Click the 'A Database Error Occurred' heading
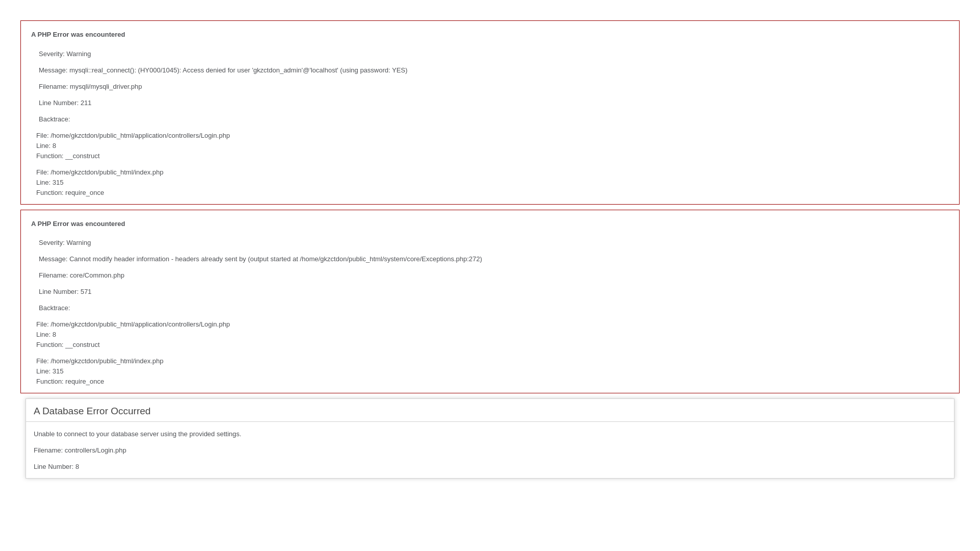The width and height of the screenshot is (980, 551). pos(92,411)
